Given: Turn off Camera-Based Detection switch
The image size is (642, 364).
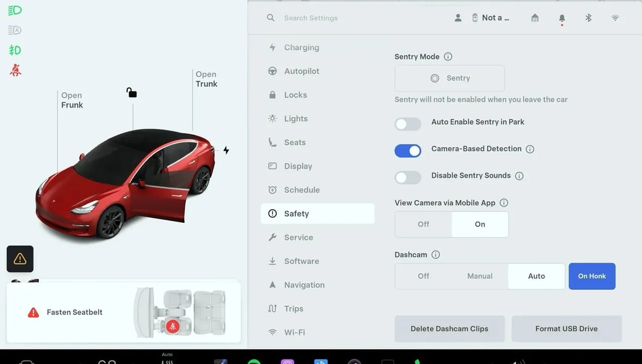Looking at the screenshot, I should coord(408,150).
